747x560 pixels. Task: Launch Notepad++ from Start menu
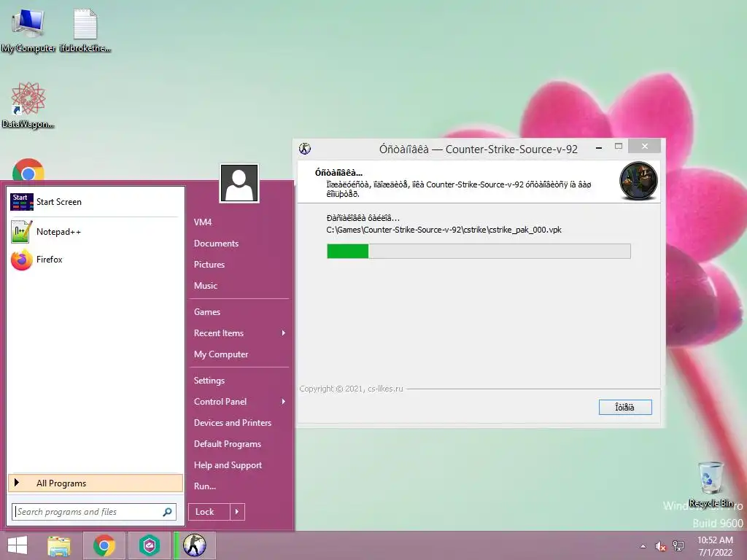click(x=96, y=231)
